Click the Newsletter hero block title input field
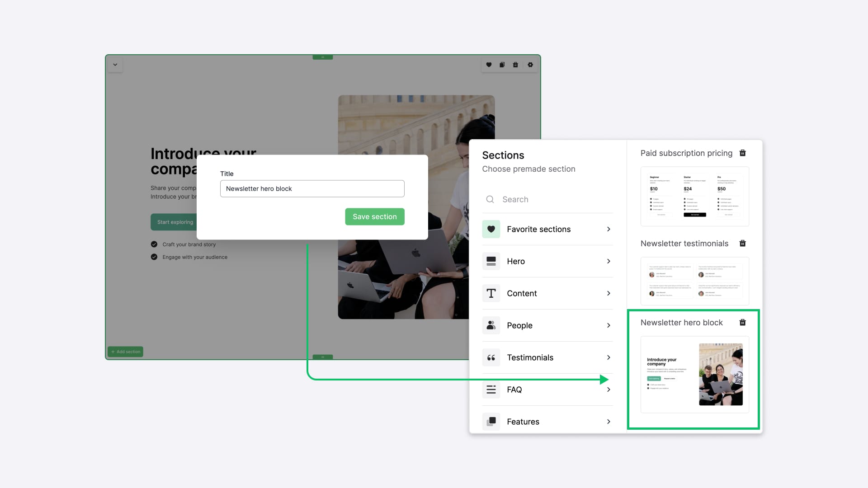Screen dimensions: 868x488 pos(312,188)
